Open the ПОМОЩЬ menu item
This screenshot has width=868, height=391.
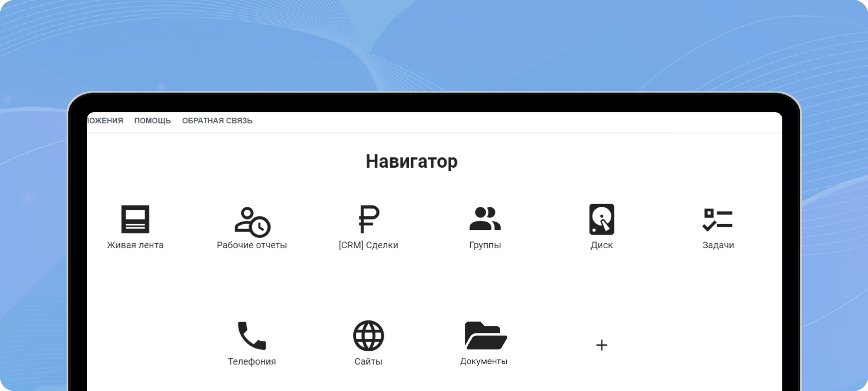(x=152, y=121)
